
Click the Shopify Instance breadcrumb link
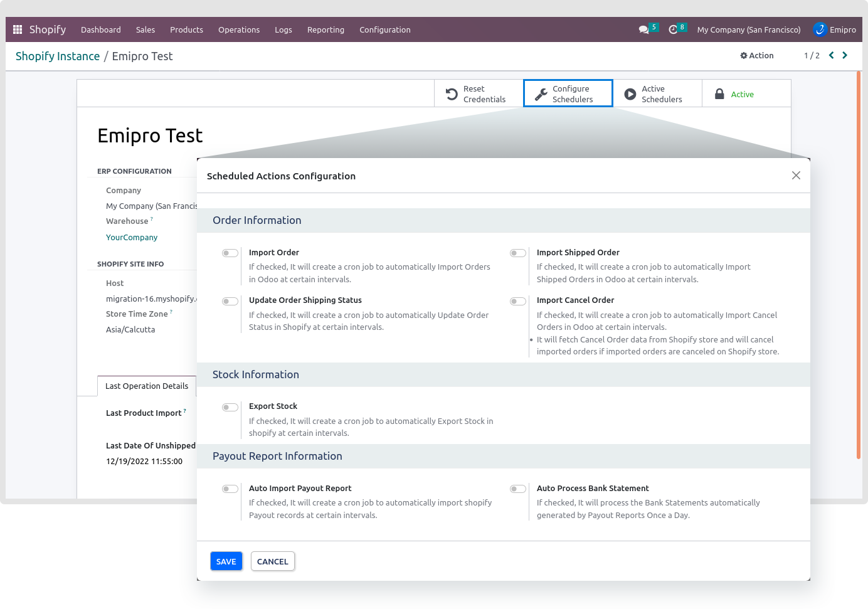pyautogui.click(x=58, y=56)
